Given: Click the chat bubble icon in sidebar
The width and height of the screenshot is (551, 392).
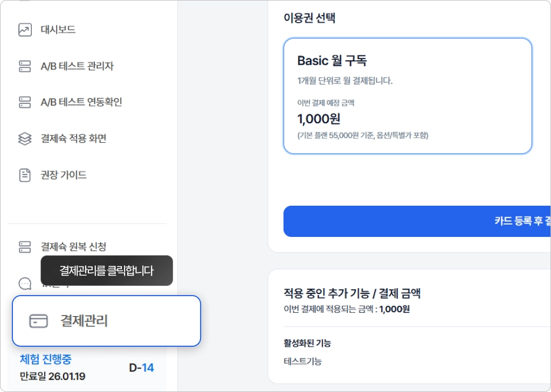Looking at the screenshot, I should point(25,284).
